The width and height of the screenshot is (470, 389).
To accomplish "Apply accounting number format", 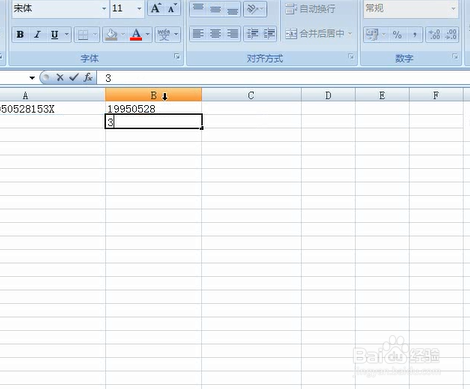I will (372, 34).
